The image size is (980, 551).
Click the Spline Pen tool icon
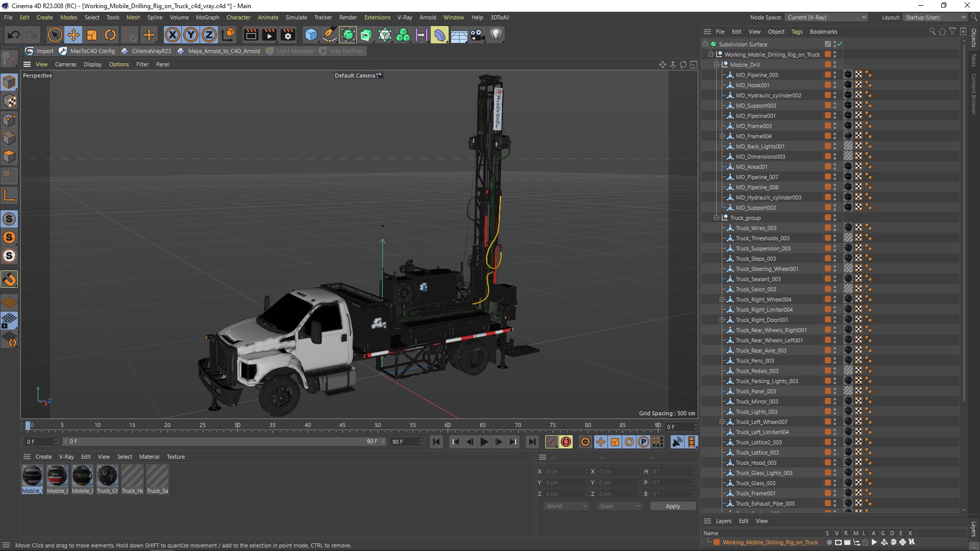pyautogui.click(x=329, y=35)
